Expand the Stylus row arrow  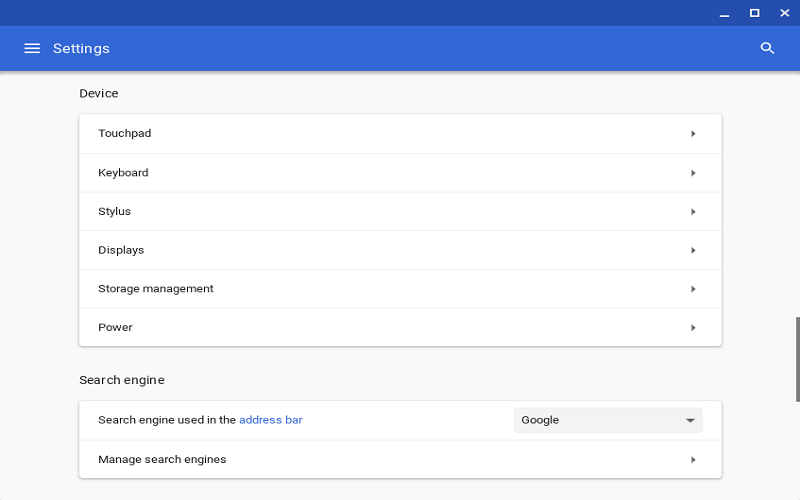(693, 212)
